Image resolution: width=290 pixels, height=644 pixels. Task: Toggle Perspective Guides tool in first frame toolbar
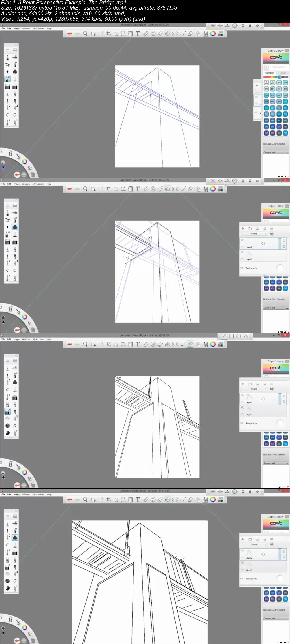(x=168, y=34)
